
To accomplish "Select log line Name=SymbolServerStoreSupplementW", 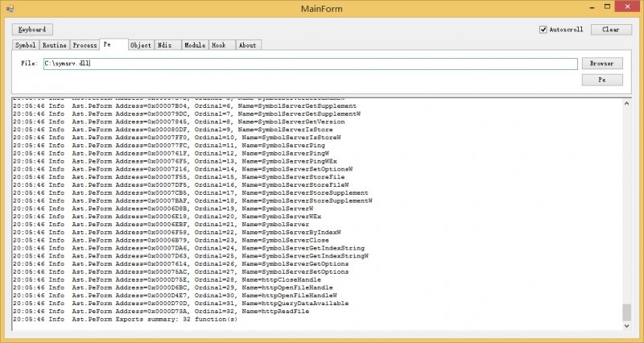I will coord(192,200).
